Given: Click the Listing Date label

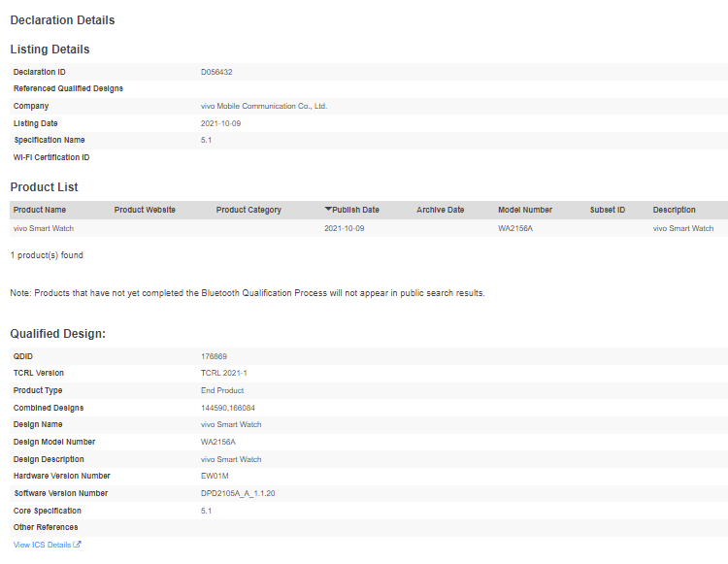Looking at the screenshot, I should pyautogui.click(x=36, y=123).
